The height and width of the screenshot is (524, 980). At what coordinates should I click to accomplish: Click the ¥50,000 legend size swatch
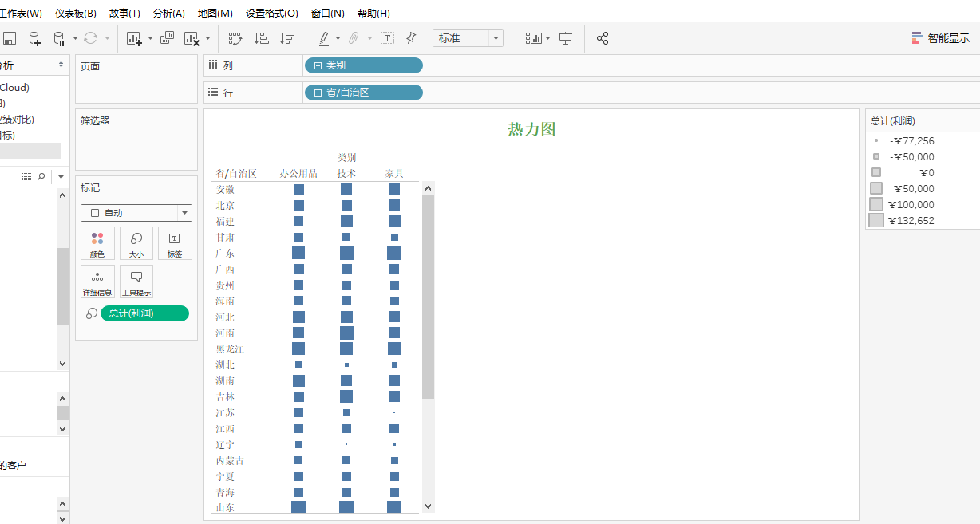click(x=876, y=188)
